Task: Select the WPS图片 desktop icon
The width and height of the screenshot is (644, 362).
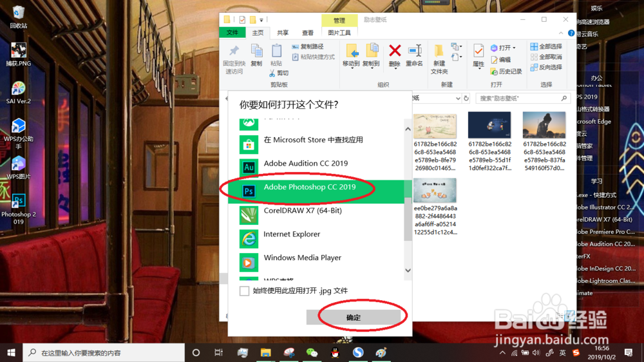Action: click(x=19, y=168)
